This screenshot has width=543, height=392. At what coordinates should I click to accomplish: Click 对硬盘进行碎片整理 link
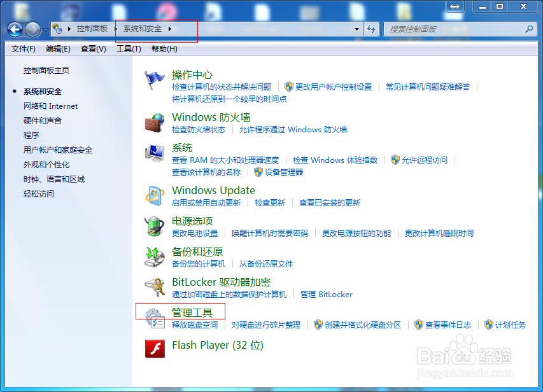pos(266,325)
